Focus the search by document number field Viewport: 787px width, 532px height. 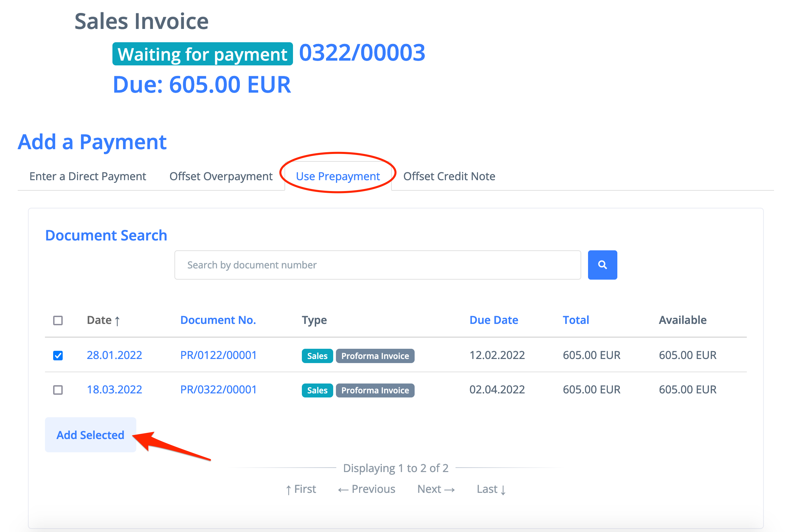[377, 265]
